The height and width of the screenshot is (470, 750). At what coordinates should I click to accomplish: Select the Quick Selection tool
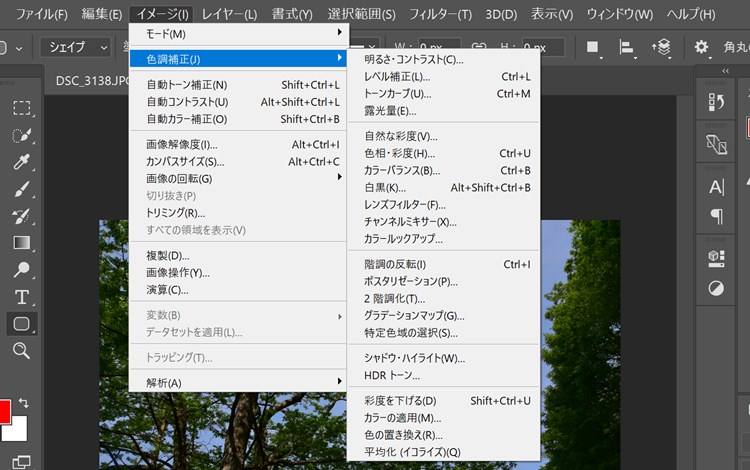22,135
